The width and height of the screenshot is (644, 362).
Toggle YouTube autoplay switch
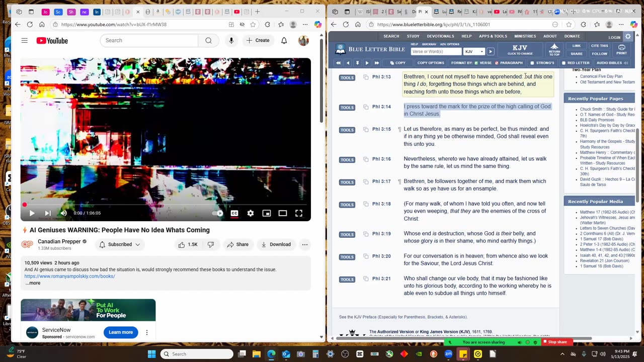point(217,213)
